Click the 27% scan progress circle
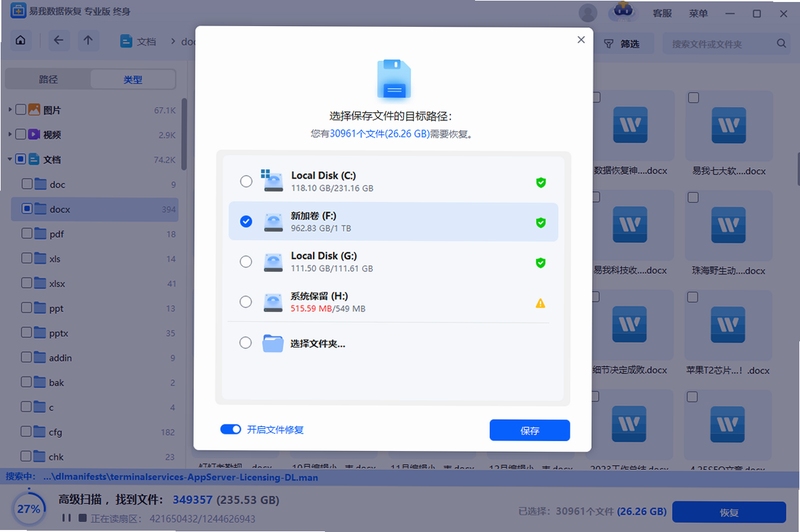 (x=29, y=509)
